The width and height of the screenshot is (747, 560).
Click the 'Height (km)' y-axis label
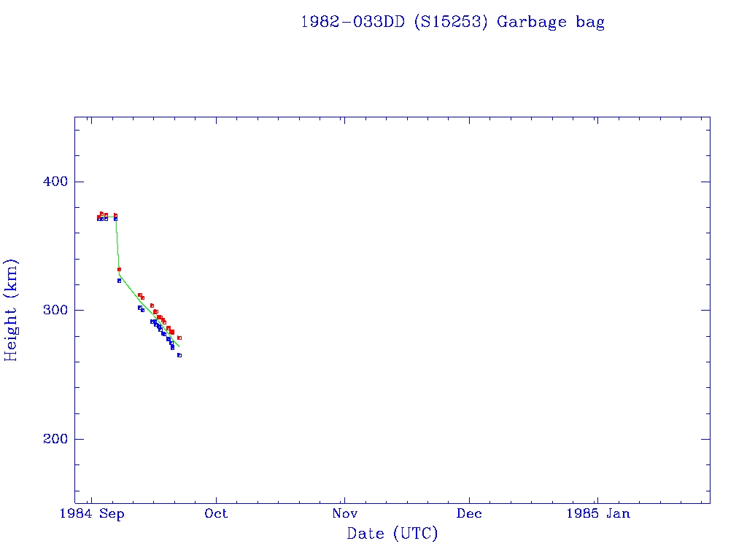(11, 310)
